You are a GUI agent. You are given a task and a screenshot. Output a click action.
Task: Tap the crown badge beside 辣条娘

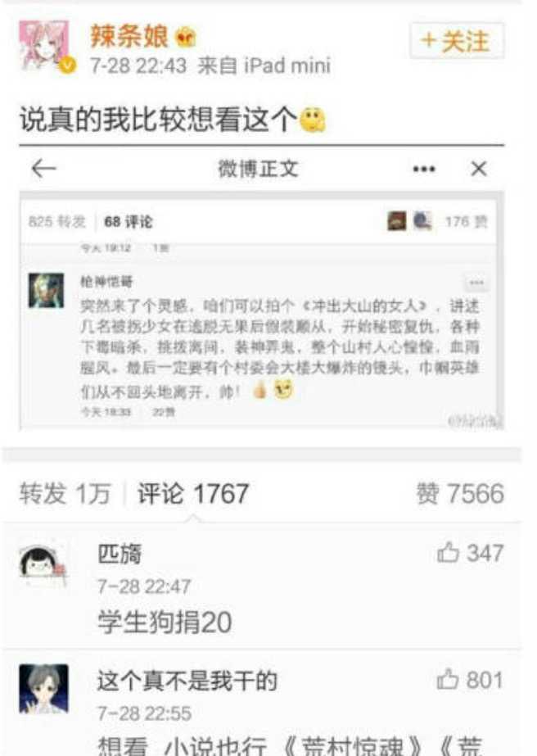[186, 37]
